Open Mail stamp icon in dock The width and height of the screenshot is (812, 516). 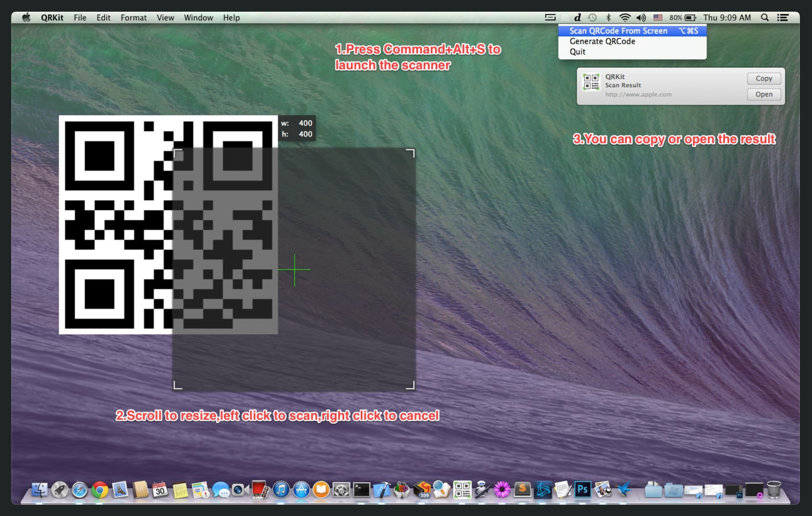coord(120,490)
